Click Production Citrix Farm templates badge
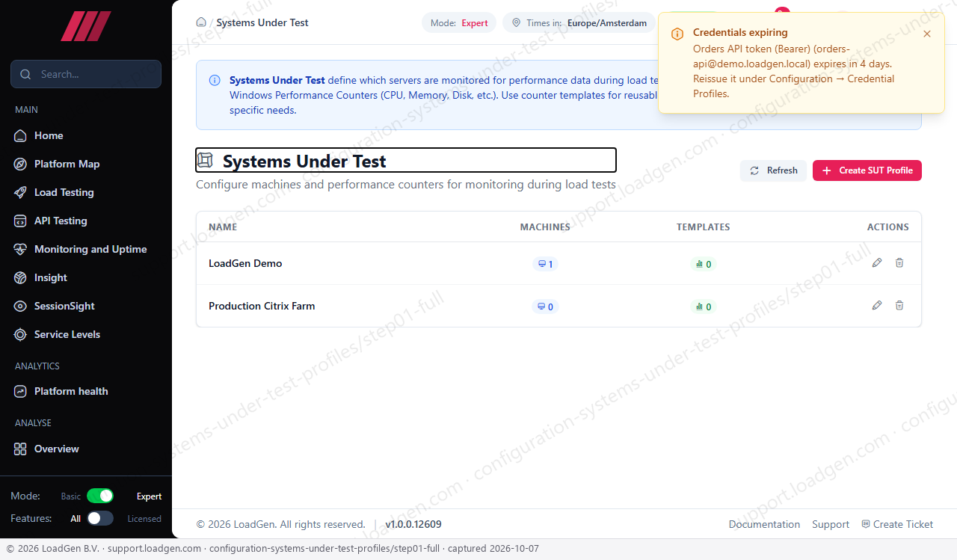The width and height of the screenshot is (957, 560). (704, 307)
